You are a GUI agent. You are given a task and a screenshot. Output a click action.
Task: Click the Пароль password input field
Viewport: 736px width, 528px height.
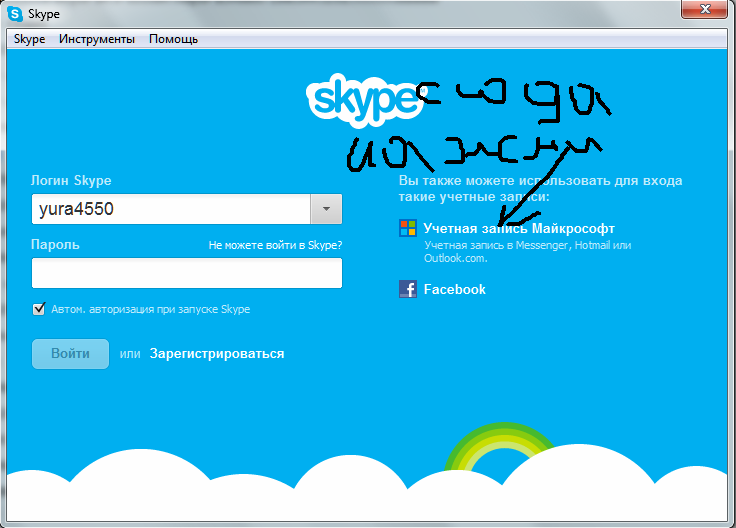[187, 273]
